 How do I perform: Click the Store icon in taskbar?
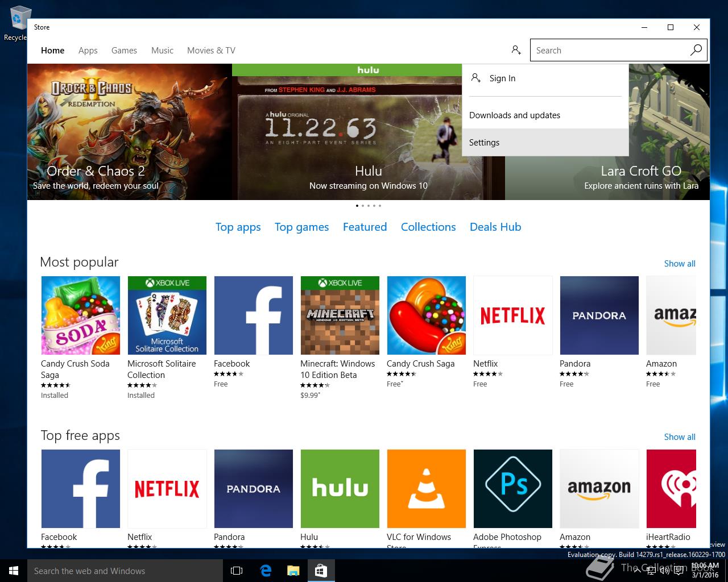pyautogui.click(x=321, y=571)
